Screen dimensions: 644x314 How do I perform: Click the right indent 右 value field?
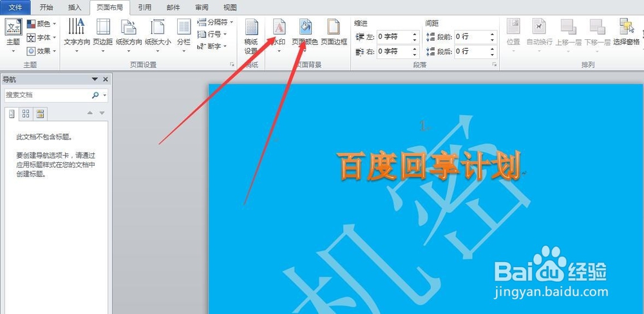[393, 51]
